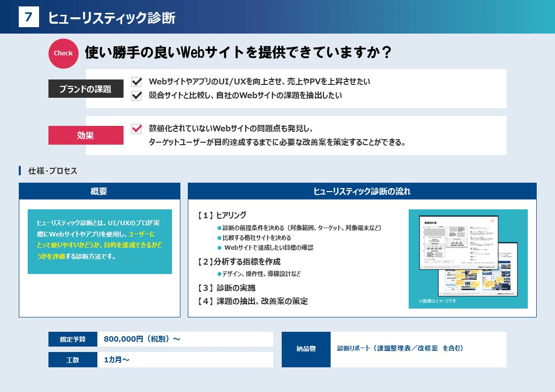The height and width of the screenshot is (392, 555).
Task: Click the red 効果 label
Action: tap(85, 135)
